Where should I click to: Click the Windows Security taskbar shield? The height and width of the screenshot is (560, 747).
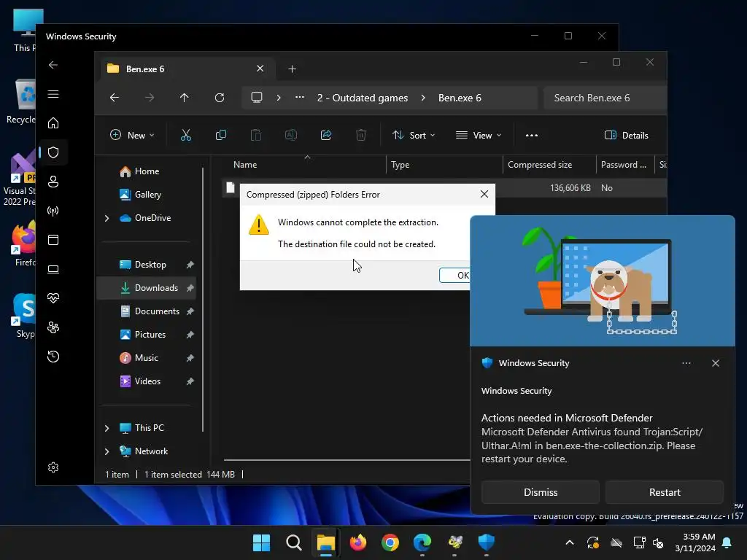pos(487,542)
